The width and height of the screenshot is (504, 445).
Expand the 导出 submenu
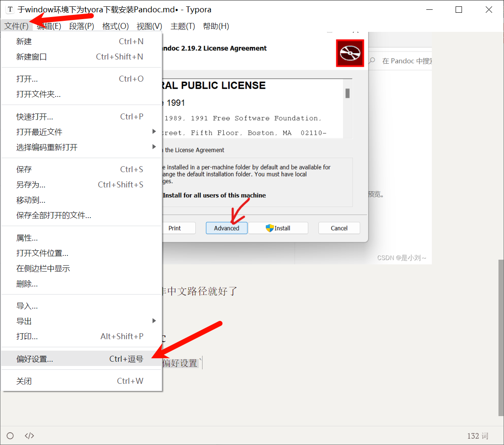coord(82,321)
